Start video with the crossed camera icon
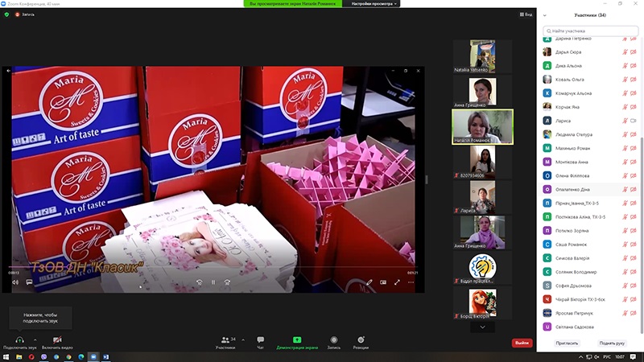This screenshot has width=644, height=362. (x=57, y=339)
